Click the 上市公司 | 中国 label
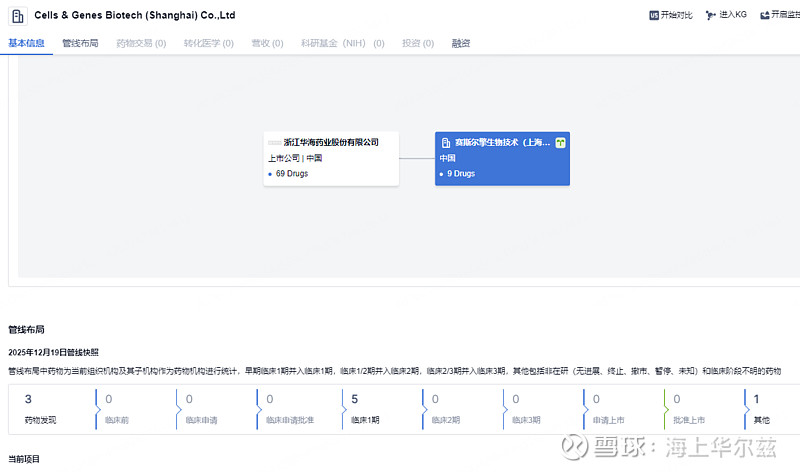The height and width of the screenshot is (472, 800). click(x=295, y=158)
